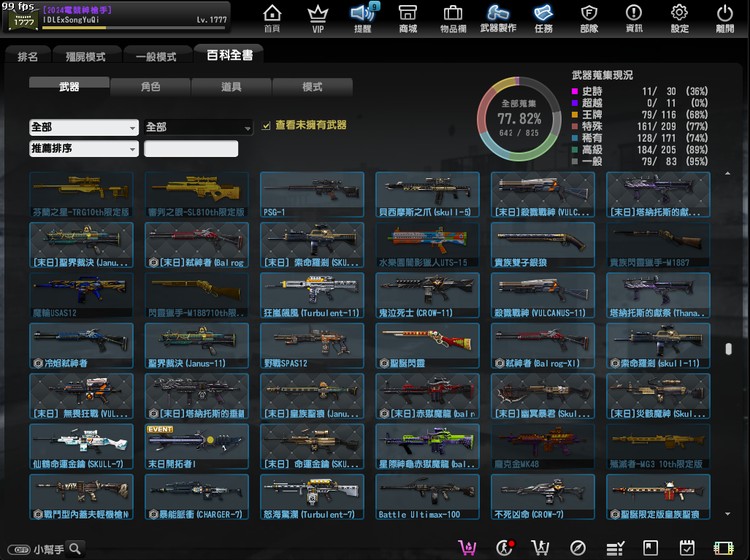Switch to the 排名 tab

(27, 56)
